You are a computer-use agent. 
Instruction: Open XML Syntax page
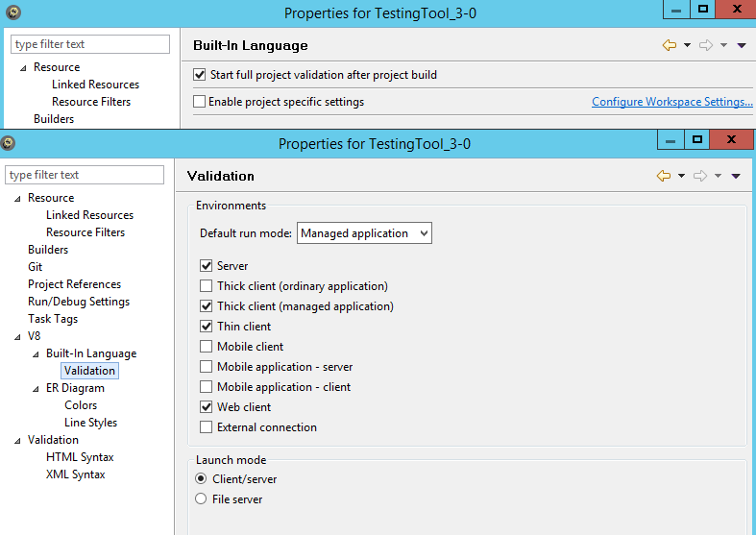coord(75,474)
